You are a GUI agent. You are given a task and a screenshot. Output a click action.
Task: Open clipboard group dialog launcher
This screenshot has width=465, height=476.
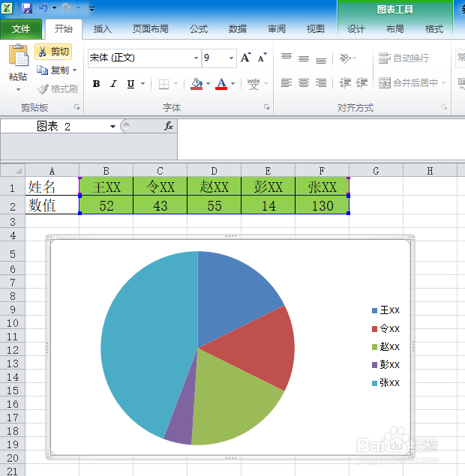(x=77, y=107)
